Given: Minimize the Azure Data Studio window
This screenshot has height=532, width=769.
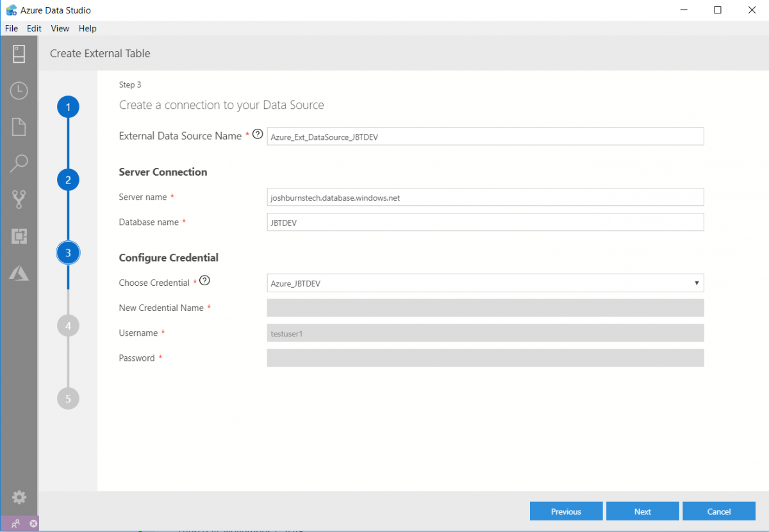Looking at the screenshot, I should click(x=683, y=10).
